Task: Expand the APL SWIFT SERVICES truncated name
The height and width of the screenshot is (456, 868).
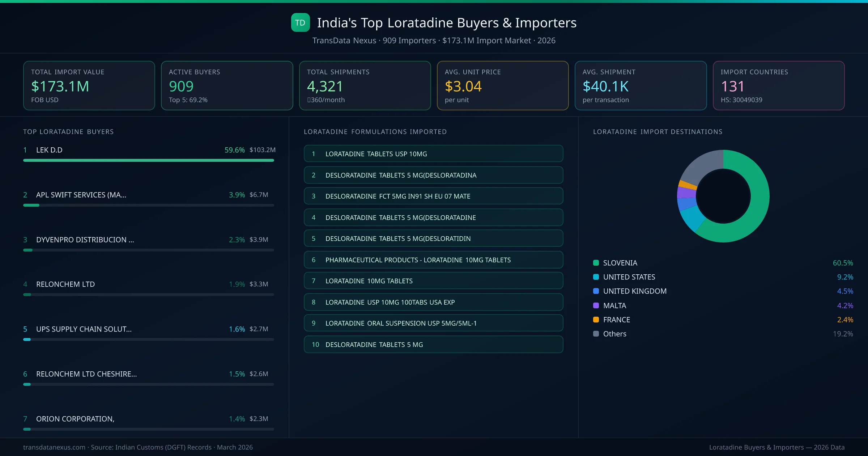Action: [81, 195]
